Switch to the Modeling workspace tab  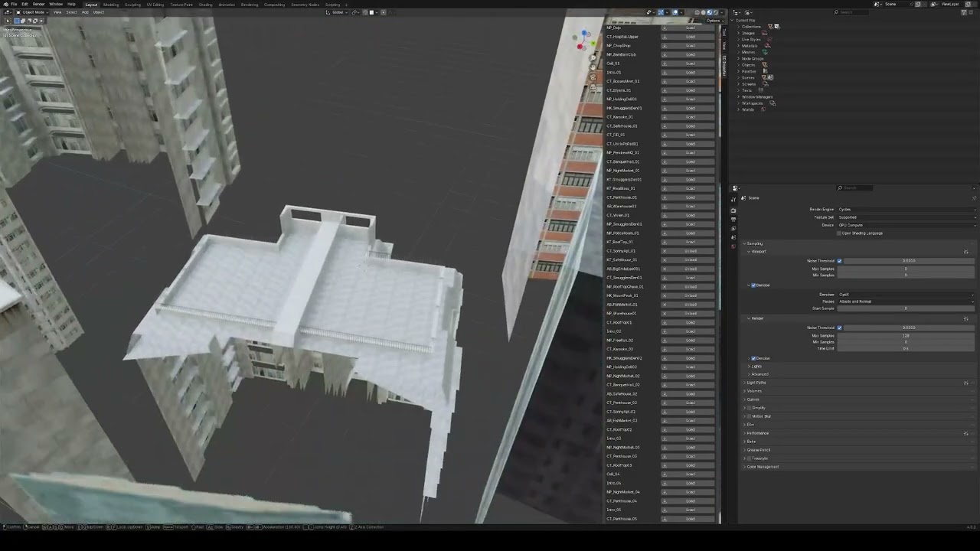click(111, 5)
